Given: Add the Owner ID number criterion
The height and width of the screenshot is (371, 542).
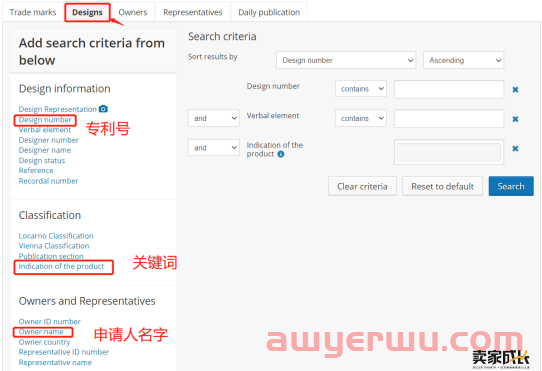Looking at the screenshot, I should 50,322.
